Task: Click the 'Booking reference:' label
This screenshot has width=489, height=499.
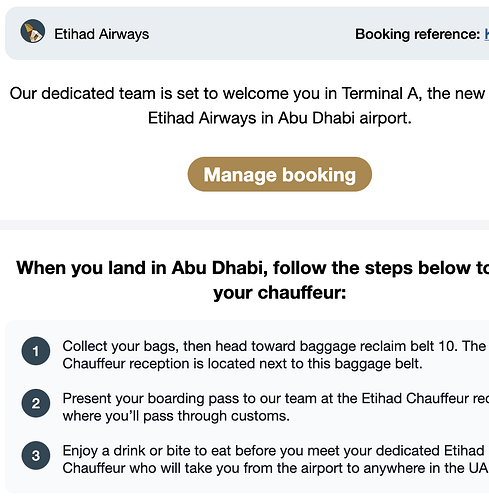Action: pos(418,34)
